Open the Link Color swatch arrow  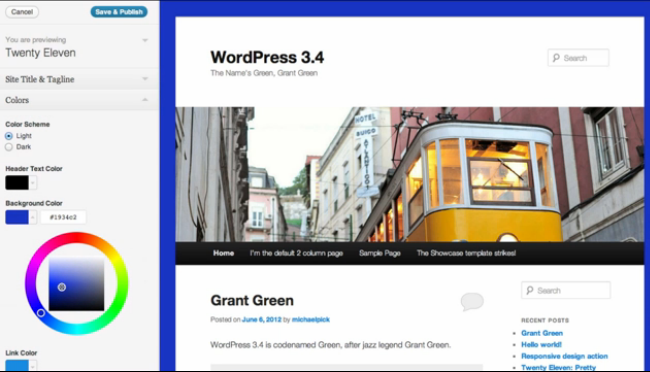(33, 365)
